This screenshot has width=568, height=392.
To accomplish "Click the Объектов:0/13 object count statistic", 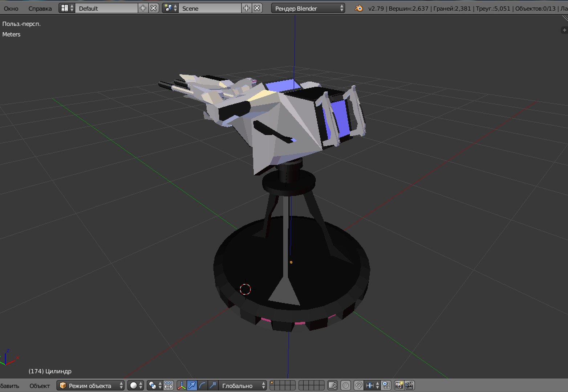I will pos(535,8).
